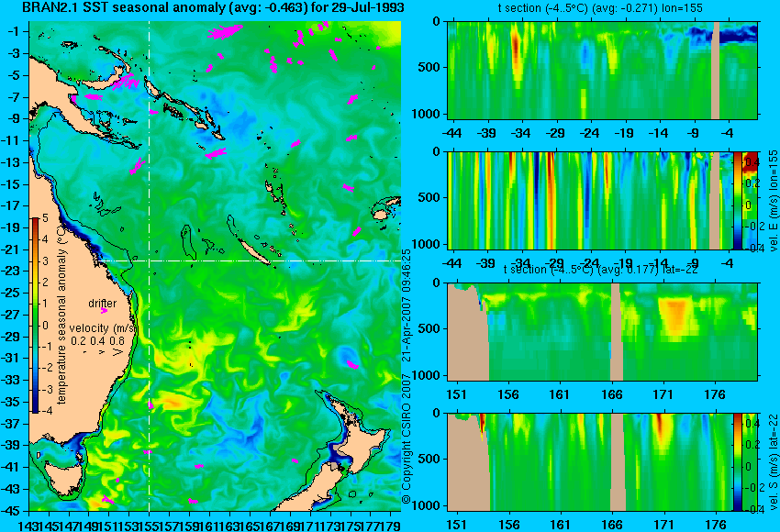
Task: Click the 't section ... lat=-22' panel title
Action: click(x=600, y=270)
